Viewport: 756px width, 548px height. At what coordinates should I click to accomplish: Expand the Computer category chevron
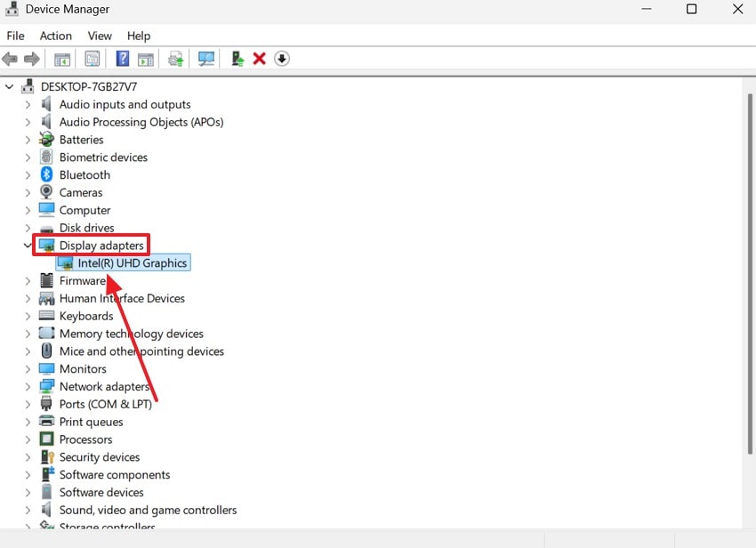[x=28, y=210]
